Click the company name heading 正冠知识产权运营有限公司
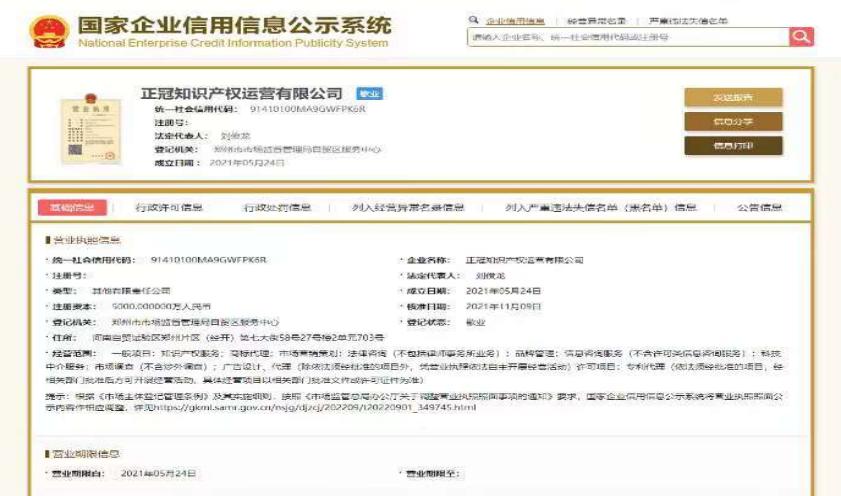Viewport: 841px width, 496px height. [x=241, y=93]
